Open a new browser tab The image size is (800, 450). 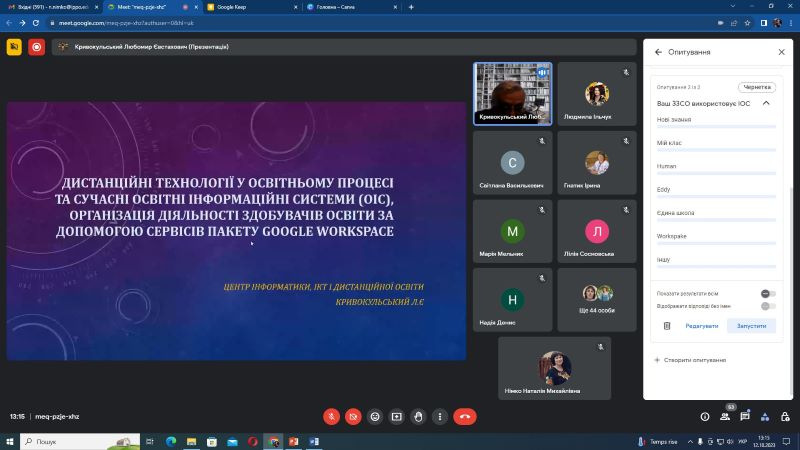(x=411, y=7)
